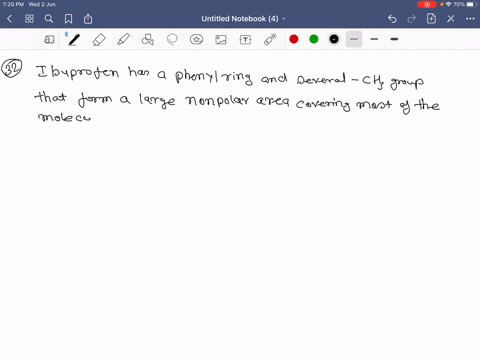Open the three-dot more options menu
The width and height of the screenshot is (480, 360).
pos(470,19)
